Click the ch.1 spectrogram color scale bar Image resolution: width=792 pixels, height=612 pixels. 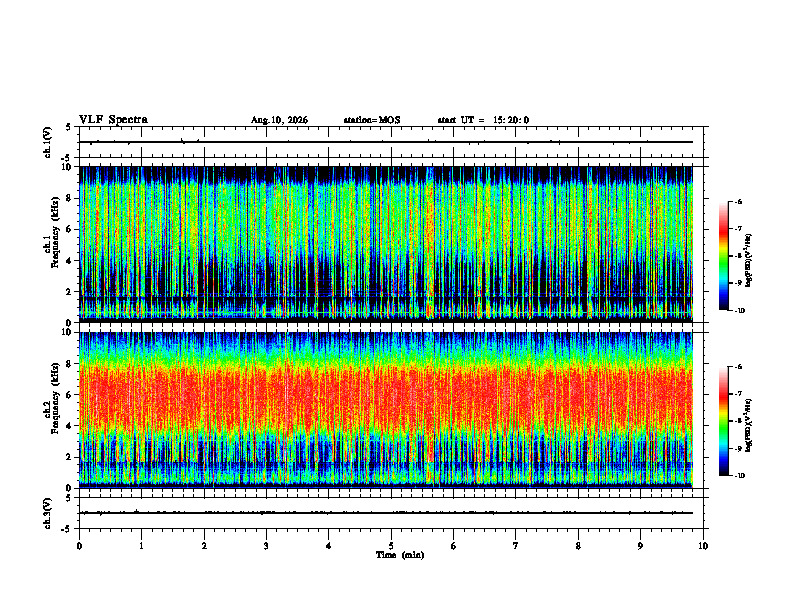point(724,256)
